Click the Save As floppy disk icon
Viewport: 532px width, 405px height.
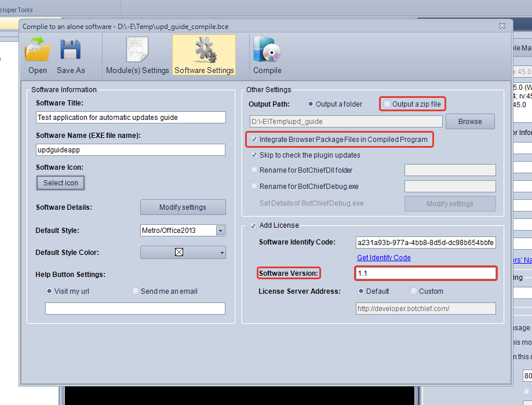[x=71, y=50]
